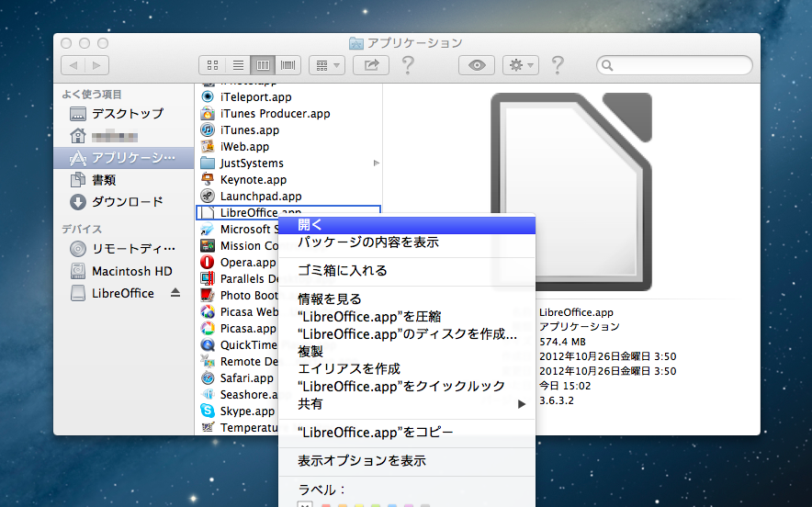812x507 pixels.
Task: Expand the 共有 submenu
Action: (407, 404)
